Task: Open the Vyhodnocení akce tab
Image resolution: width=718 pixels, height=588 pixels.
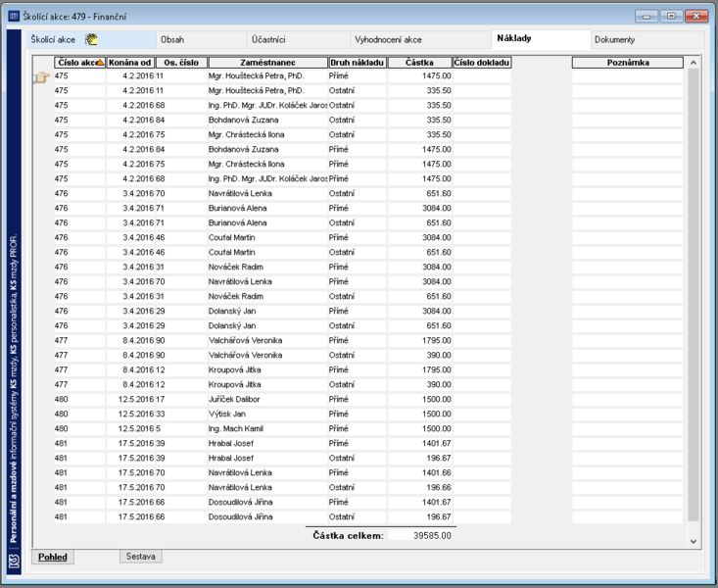Action: tap(388, 40)
